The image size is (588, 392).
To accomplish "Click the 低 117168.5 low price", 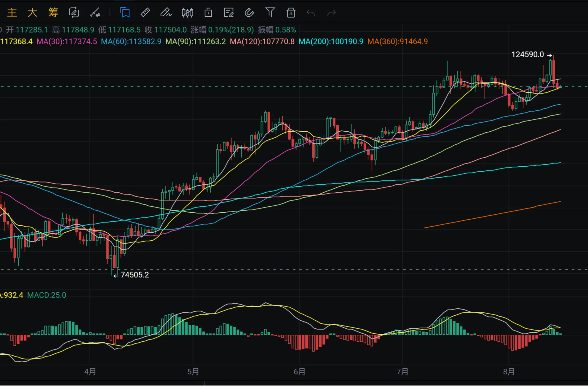I will [119, 30].
